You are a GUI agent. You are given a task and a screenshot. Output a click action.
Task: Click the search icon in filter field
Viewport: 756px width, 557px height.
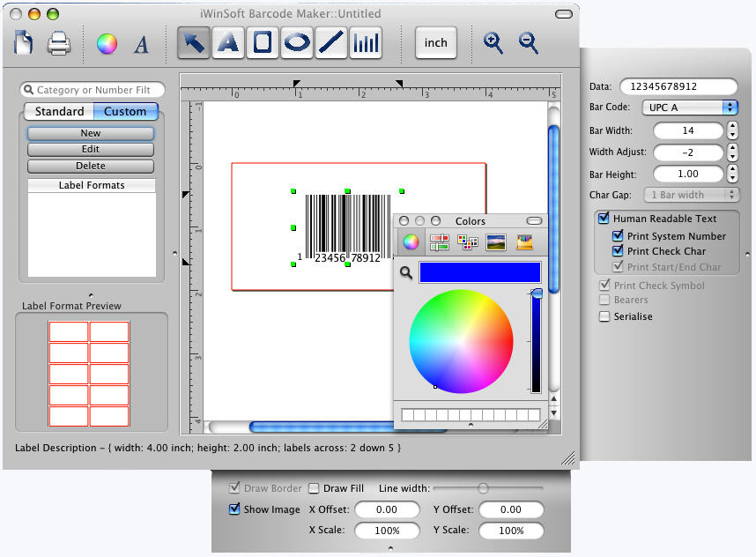(x=28, y=90)
